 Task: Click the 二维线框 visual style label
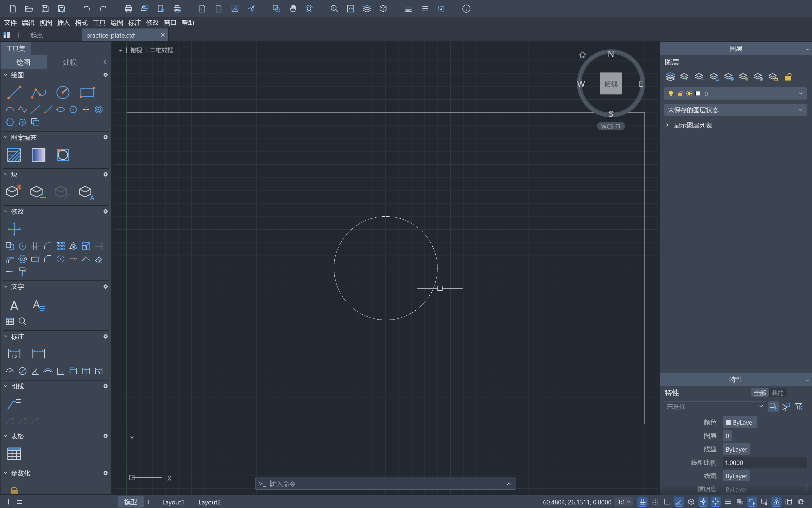point(161,50)
